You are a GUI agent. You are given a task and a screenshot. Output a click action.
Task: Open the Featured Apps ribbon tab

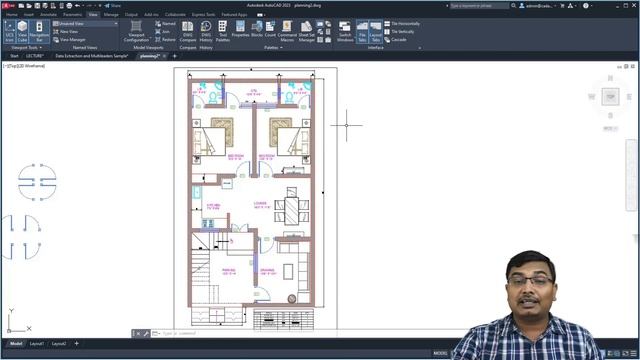[x=234, y=15]
